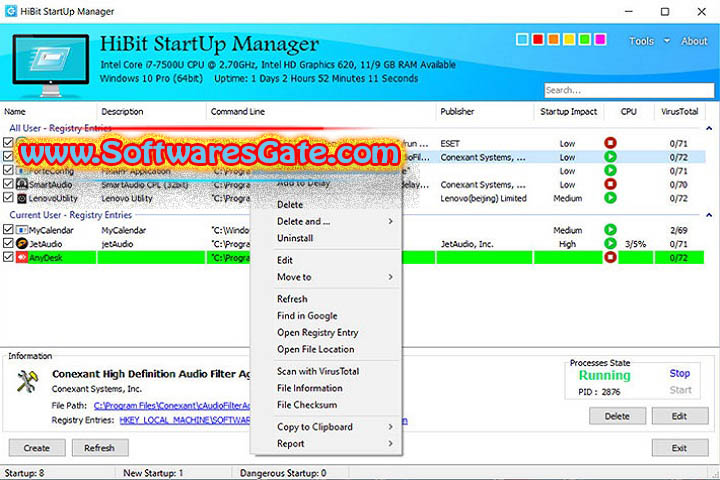Click Stop link in Processes State
This screenshot has width=720, height=480.
[x=680, y=373]
